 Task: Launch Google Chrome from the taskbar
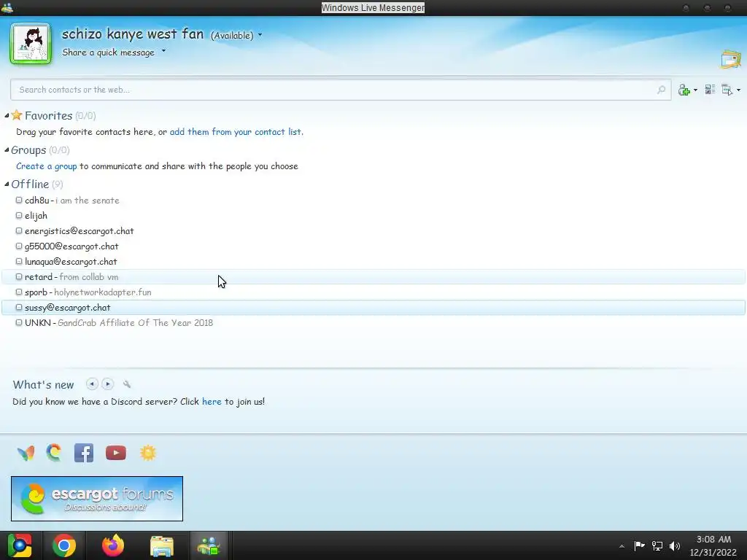(64, 545)
